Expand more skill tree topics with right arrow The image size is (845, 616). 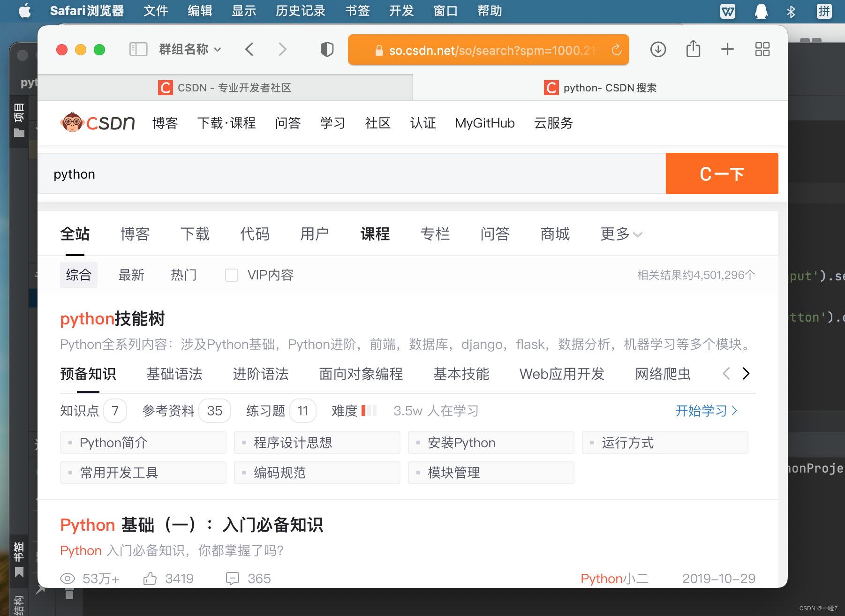tap(746, 374)
